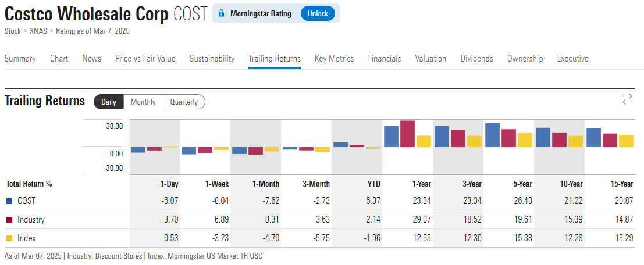644x265 pixels.
Task: Click the -30.00 chart axis label
Action: 114,168
